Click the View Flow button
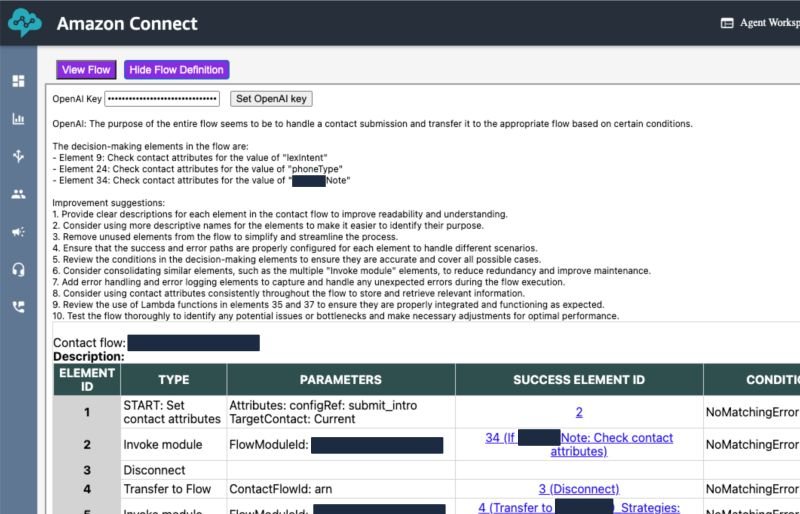 (x=86, y=70)
